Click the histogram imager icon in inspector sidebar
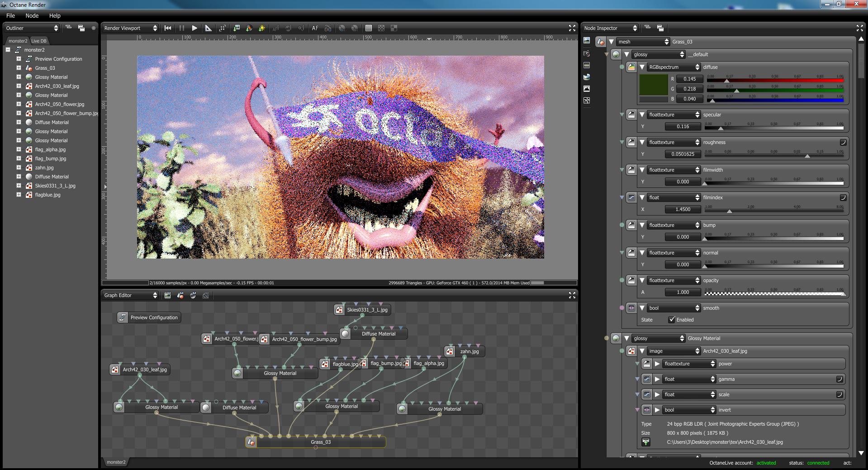The width and height of the screenshot is (868, 470). (587, 89)
